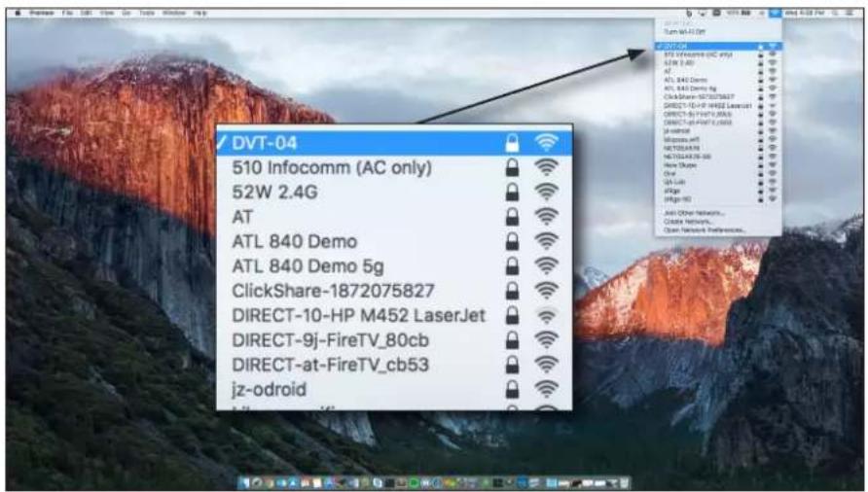Choose 510 Infocomm (AC only) in enlarged list
The width and height of the screenshot is (868, 492).
394,167
